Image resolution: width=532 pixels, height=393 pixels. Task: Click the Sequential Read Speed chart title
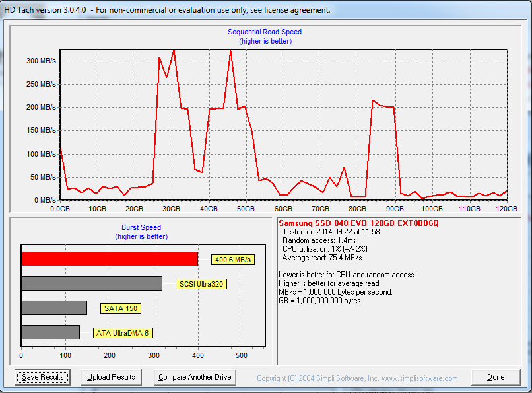[265, 32]
